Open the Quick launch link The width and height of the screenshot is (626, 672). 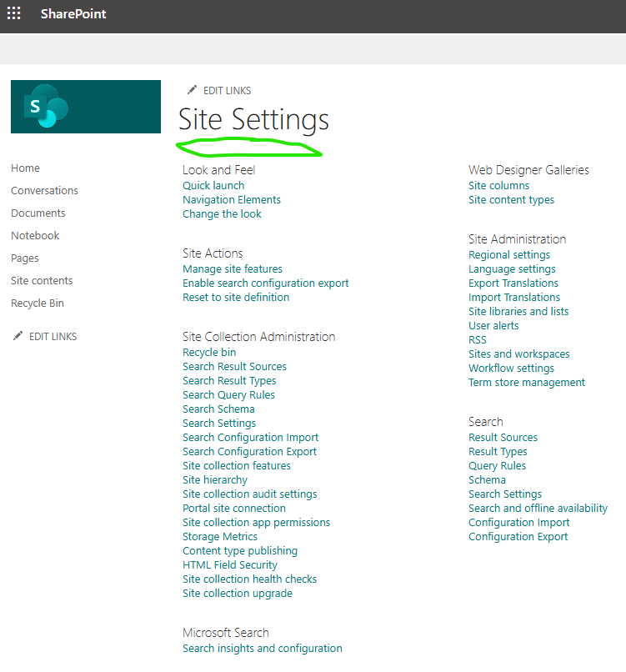pyautogui.click(x=213, y=186)
